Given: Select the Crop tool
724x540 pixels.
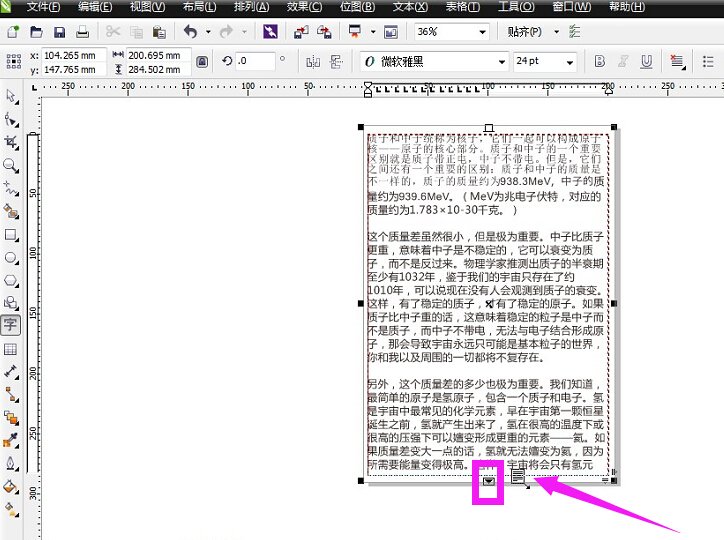Looking at the screenshot, I should [11, 143].
